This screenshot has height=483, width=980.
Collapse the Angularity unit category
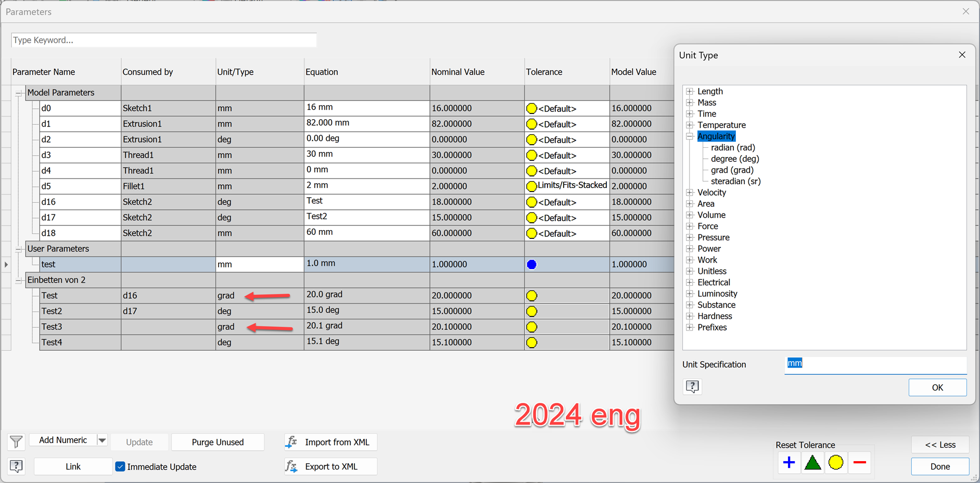click(690, 136)
